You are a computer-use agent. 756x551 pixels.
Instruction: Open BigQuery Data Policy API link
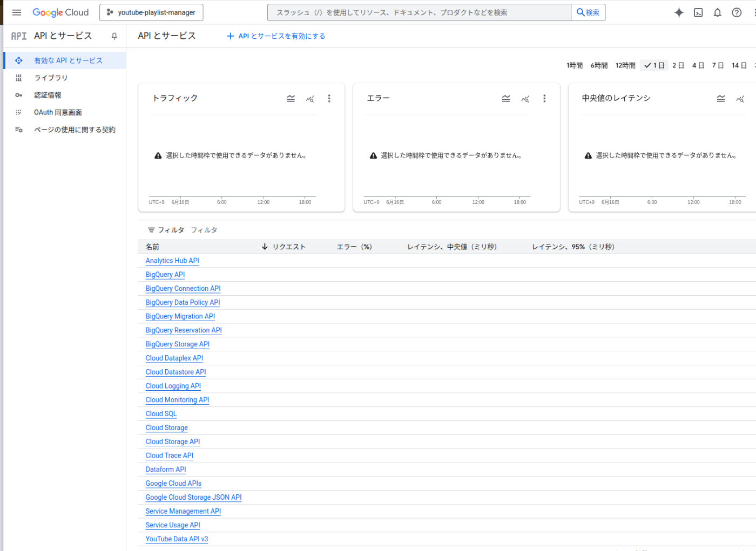point(183,303)
